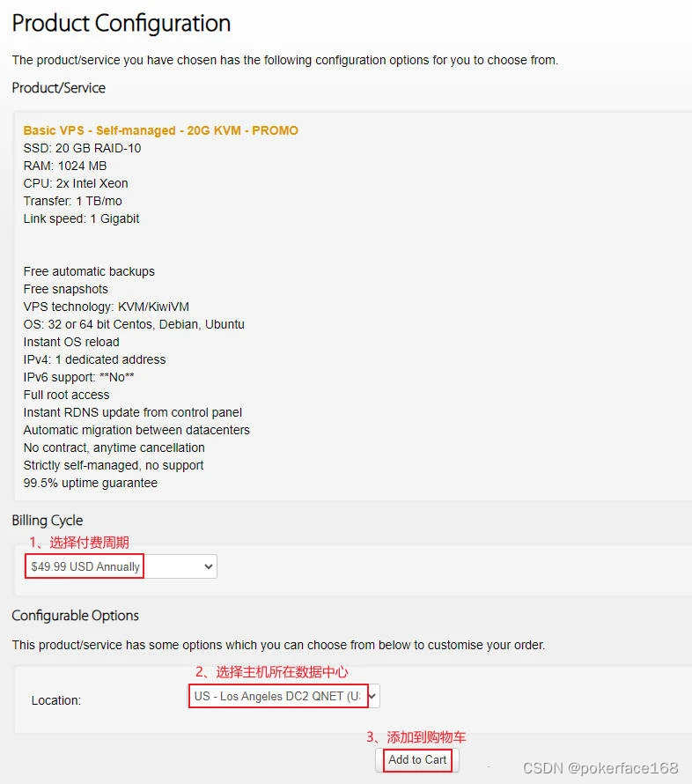Click the red step 3 annotation text
This screenshot has width=692, height=784.
coord(416,736)
